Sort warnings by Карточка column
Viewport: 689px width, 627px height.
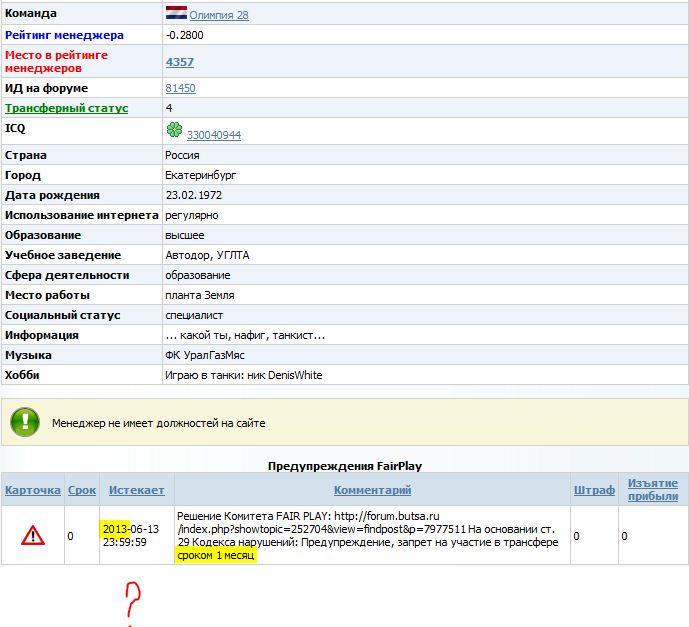(33, 490)
